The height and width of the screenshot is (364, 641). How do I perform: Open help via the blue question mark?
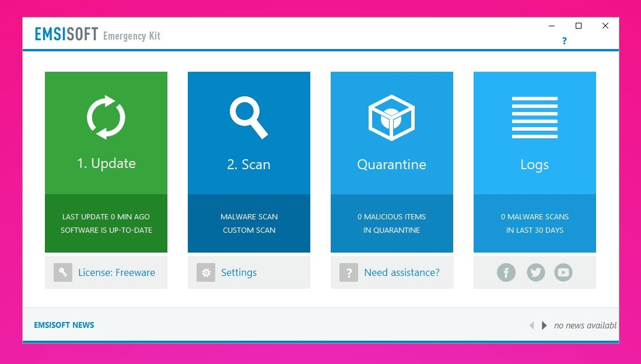tap(564, 41)
